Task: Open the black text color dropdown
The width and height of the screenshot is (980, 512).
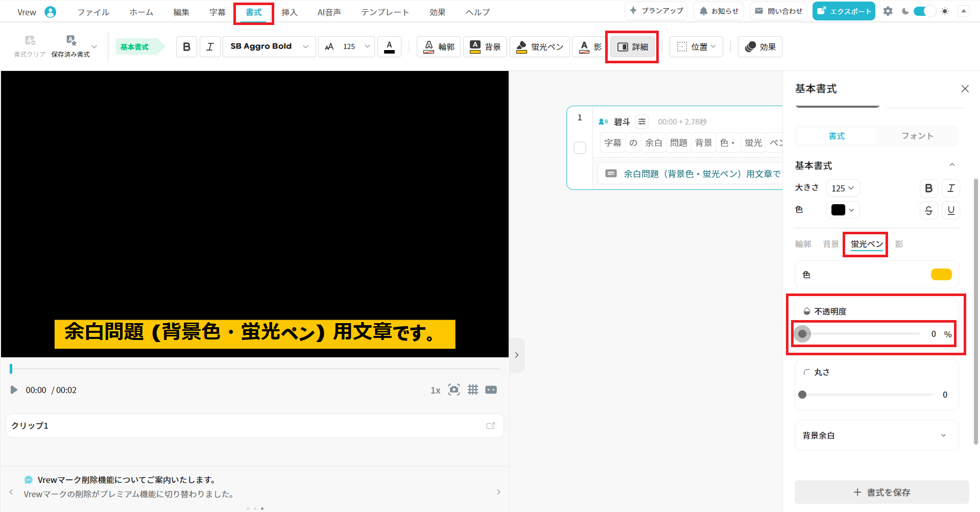Action: coord(843,210)
